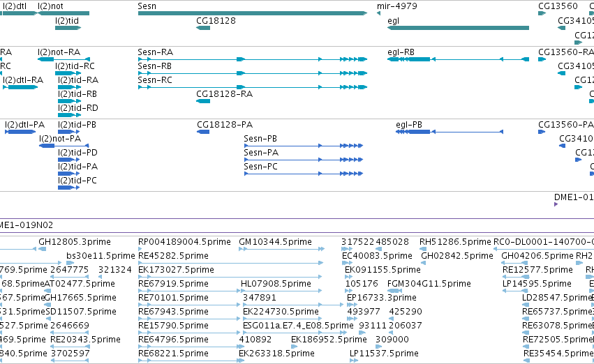Click the CG13560-RA transcript label
Image resolution: width=594 pixels, height=364 pixels.
click(566, 52)
